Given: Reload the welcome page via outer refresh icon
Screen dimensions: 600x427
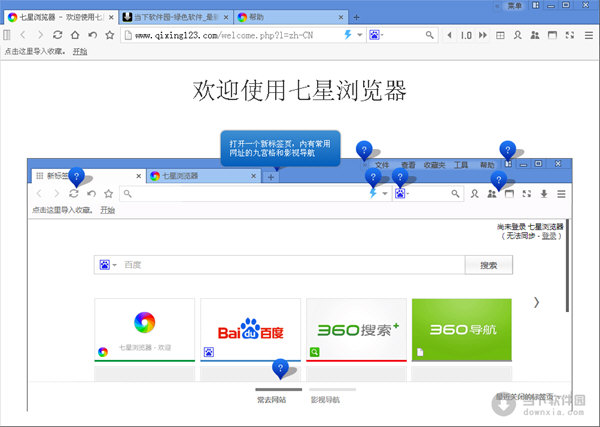Looking at the screenshot, I should point(57,35).
